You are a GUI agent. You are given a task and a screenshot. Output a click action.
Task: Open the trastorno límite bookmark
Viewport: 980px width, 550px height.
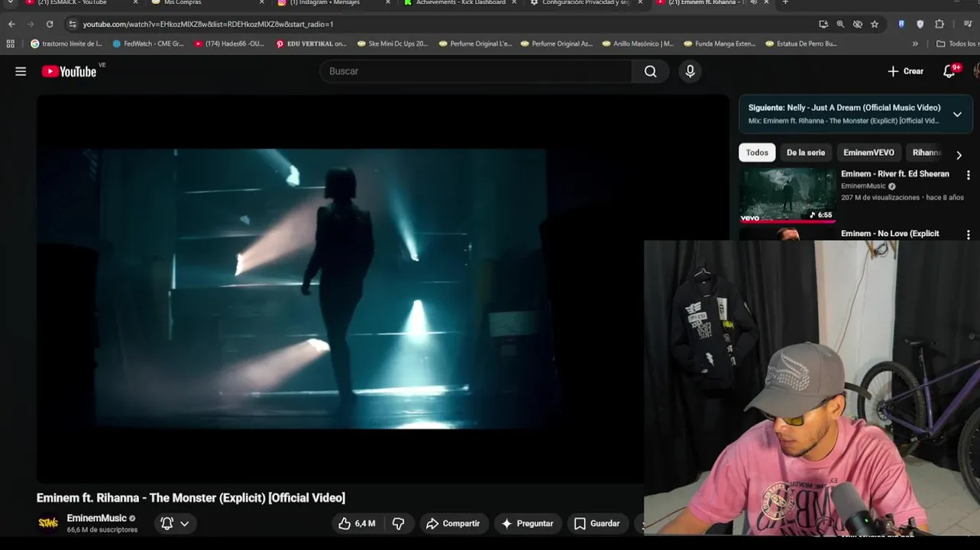(66, 44)
